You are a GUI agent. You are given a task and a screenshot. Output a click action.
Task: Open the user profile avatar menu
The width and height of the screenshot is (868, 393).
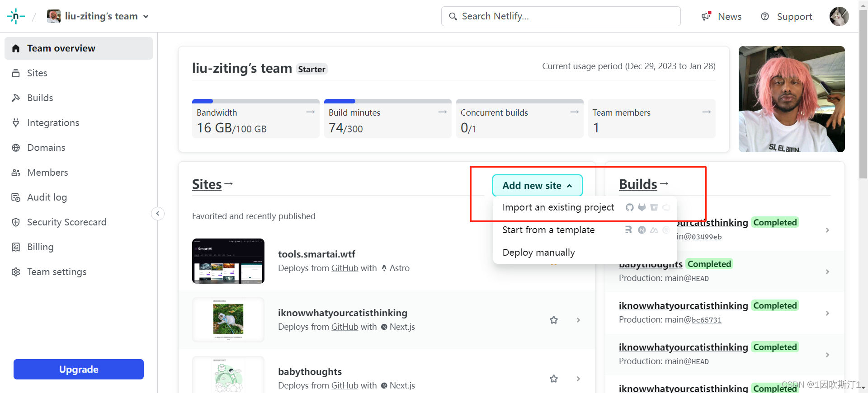click(x=839, y=16)
